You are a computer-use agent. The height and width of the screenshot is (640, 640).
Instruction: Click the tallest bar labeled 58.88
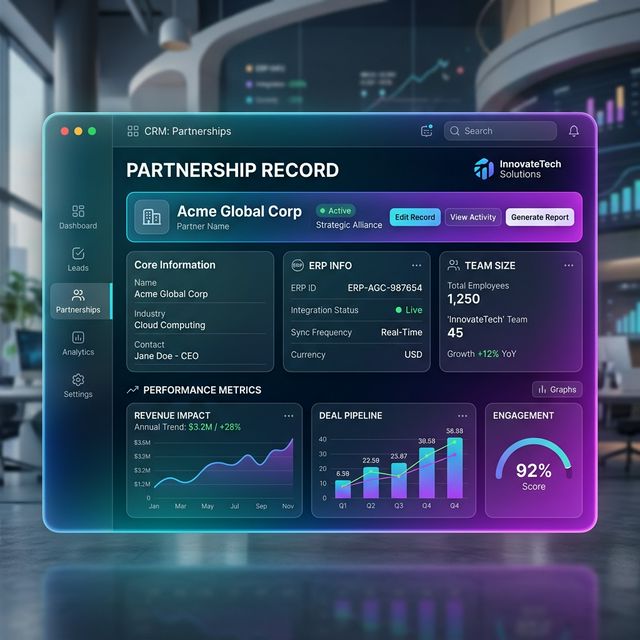point(455,468)
